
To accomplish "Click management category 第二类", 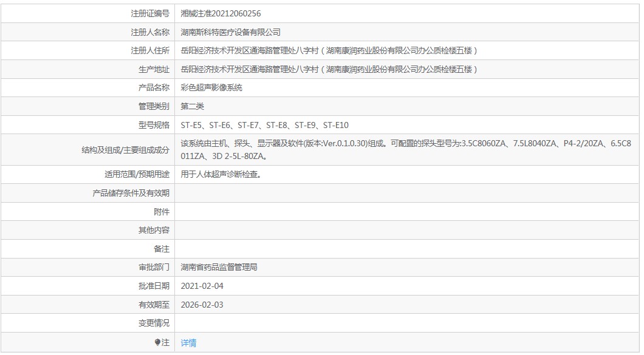I will point(192,106).
